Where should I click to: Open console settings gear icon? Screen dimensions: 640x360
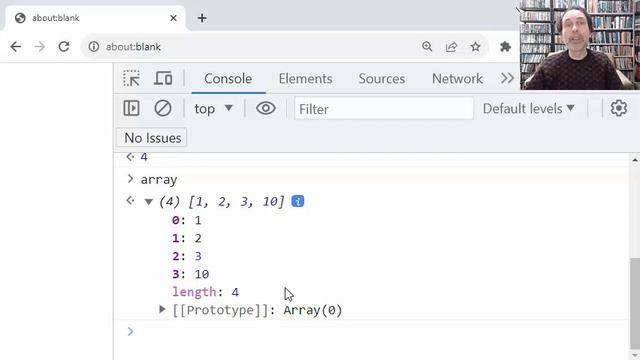[x=619, y=109]
